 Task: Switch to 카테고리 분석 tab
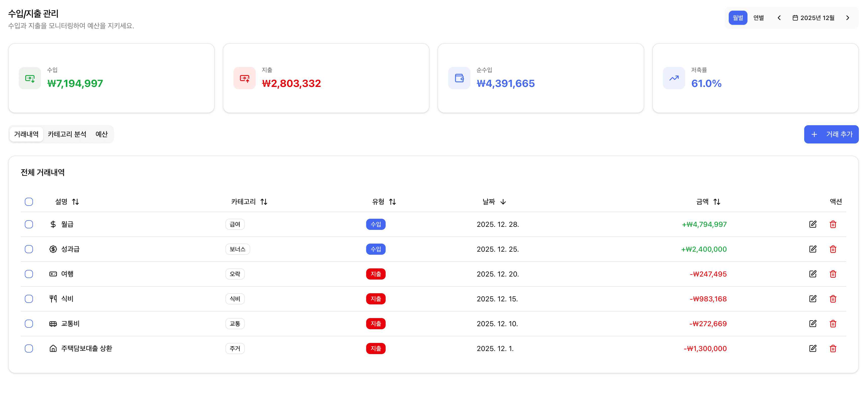coord(67,134)
